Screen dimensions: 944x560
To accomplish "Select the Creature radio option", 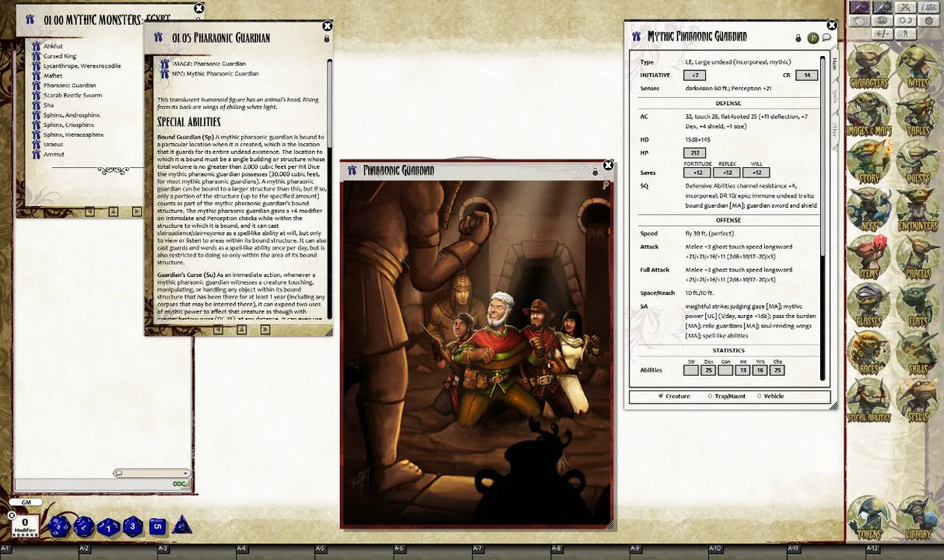I will tap(673, 396).
